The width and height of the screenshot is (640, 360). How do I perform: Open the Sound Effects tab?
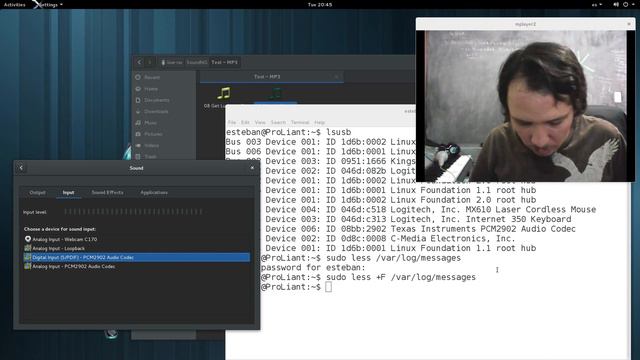click(x=107, y=192)
